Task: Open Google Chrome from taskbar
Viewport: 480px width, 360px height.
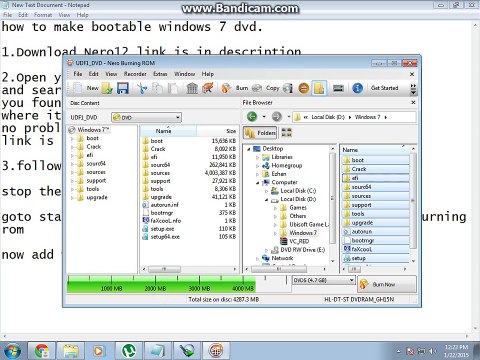Action: tap(42, 351)
